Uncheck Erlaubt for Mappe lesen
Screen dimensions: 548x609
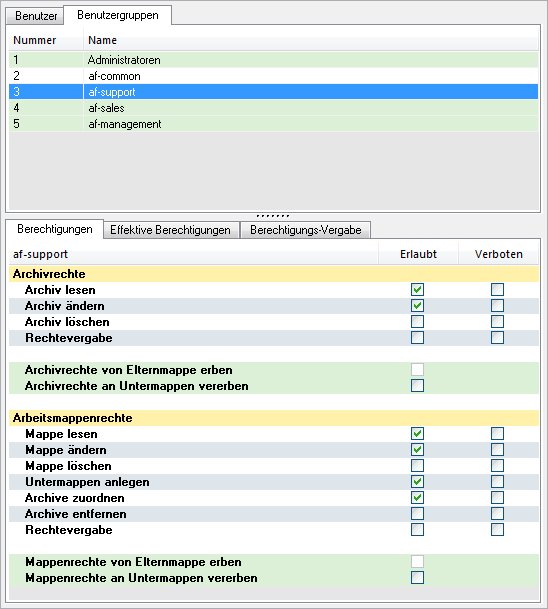418,433
